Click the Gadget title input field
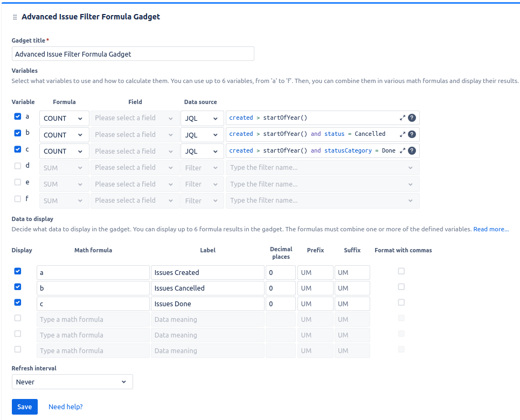 [133, 54]
